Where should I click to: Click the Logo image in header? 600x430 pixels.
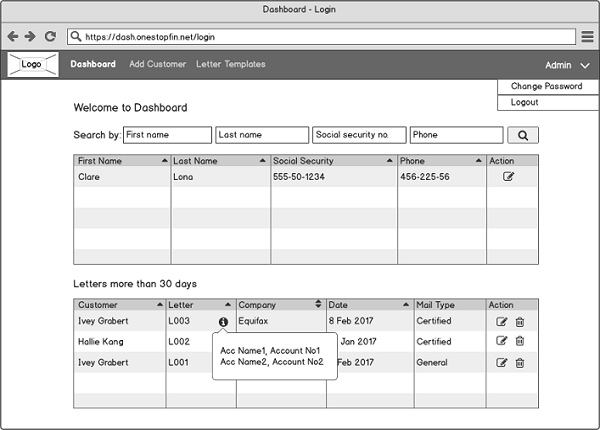(x=32, y=65)
